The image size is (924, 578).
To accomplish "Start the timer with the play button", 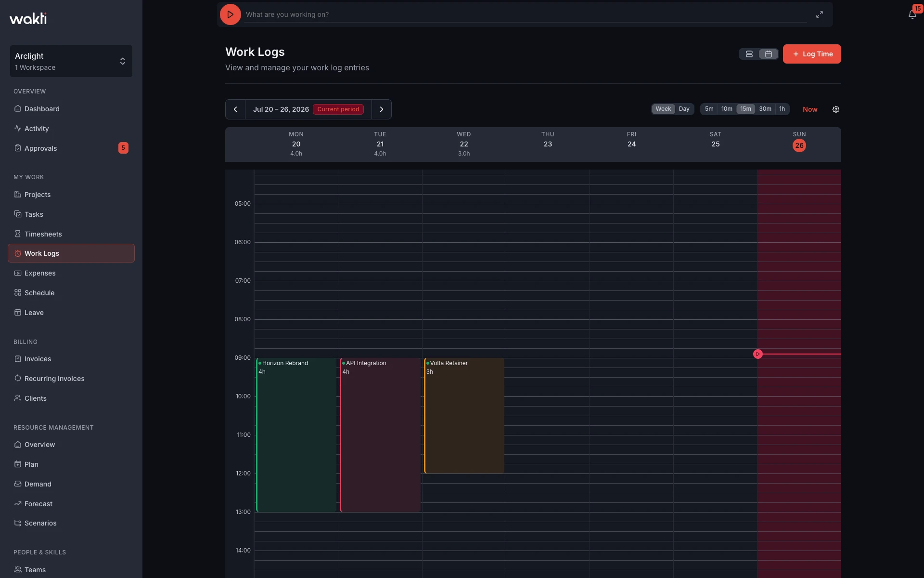I will pos(230,14).
